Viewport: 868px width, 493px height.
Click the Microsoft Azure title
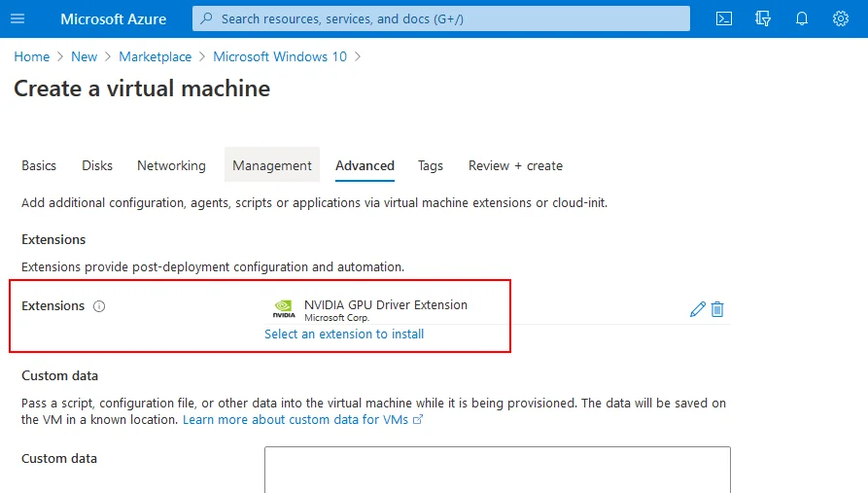point(114,18)
